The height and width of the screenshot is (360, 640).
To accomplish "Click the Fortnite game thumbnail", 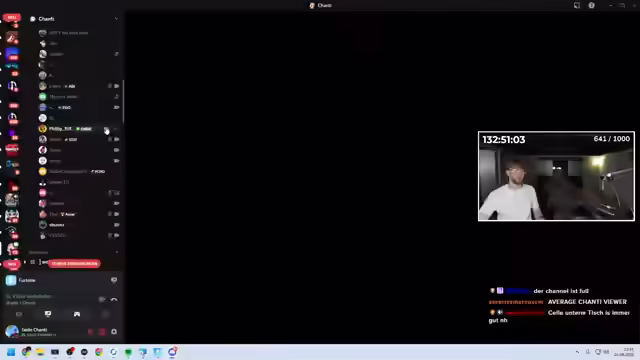I will coord(11,280).
